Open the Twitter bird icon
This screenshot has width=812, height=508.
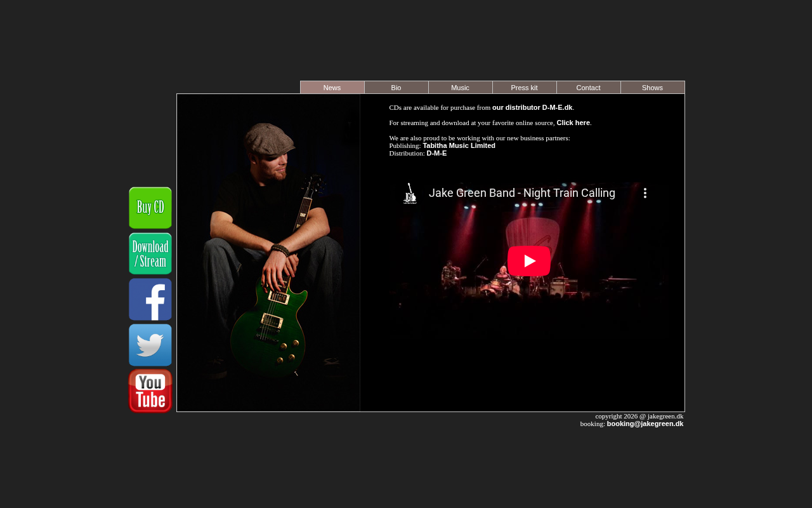[x=150, y=345]
